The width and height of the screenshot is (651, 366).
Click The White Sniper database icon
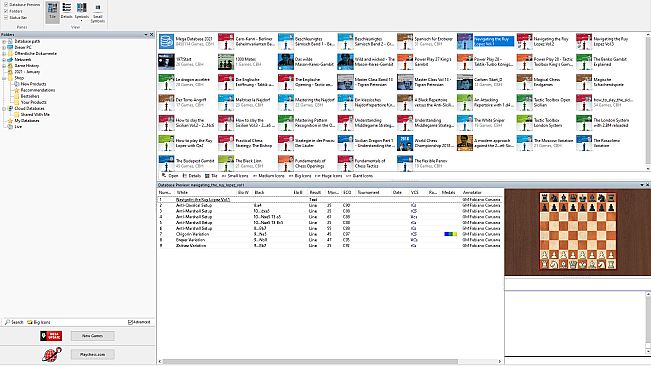(x=465, y=123)
